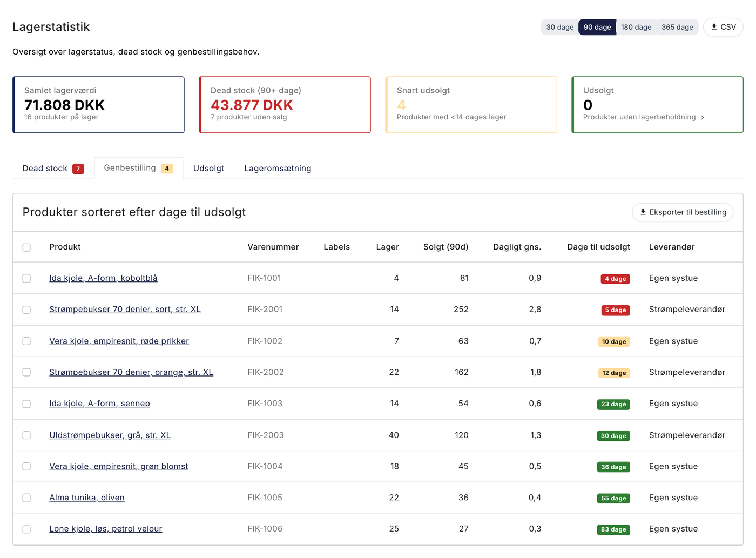Screen dimensions: 756x558
Task: Tick the Ida kjole sennep checkbox
Action: point(26,404)
